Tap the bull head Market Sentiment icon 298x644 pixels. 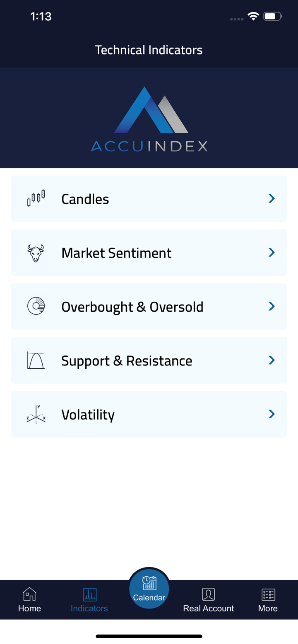pyautogui.click(x=36, y=253)
